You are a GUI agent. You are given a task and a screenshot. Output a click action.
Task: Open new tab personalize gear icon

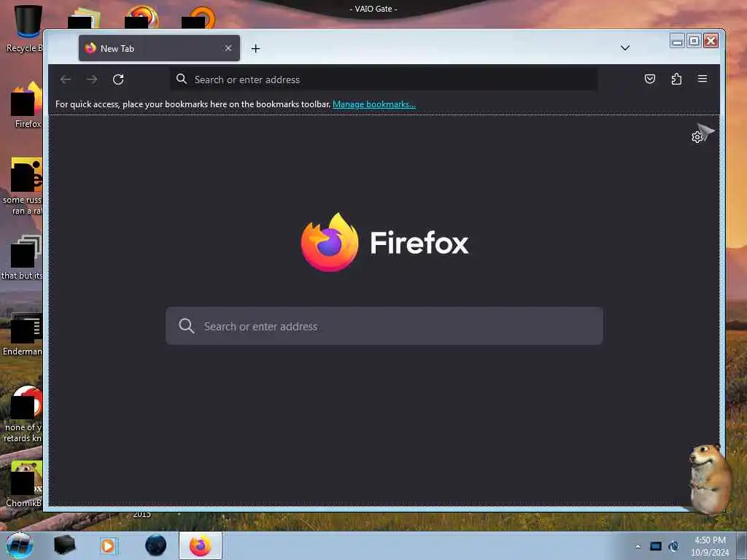(697, 137)
